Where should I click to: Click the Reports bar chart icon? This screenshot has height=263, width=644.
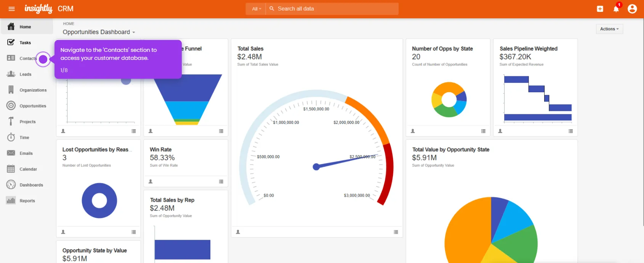click(11, 200)
